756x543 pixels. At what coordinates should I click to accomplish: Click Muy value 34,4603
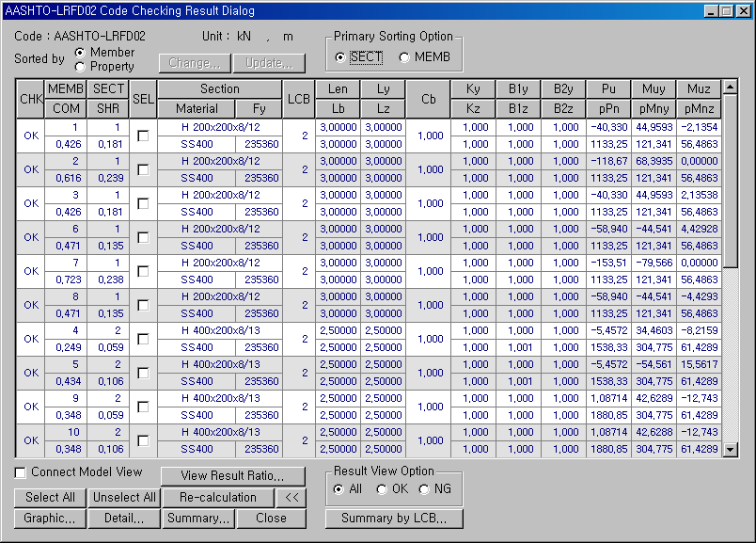(654, 330)
